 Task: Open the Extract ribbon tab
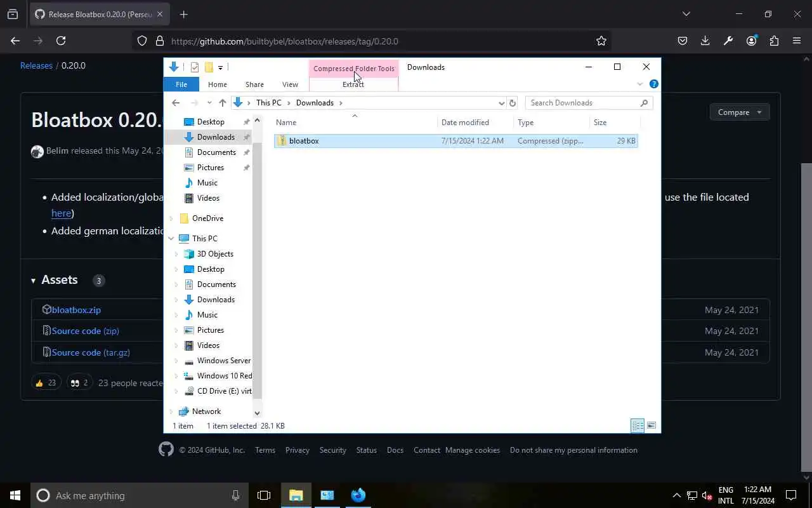[353, 84]
